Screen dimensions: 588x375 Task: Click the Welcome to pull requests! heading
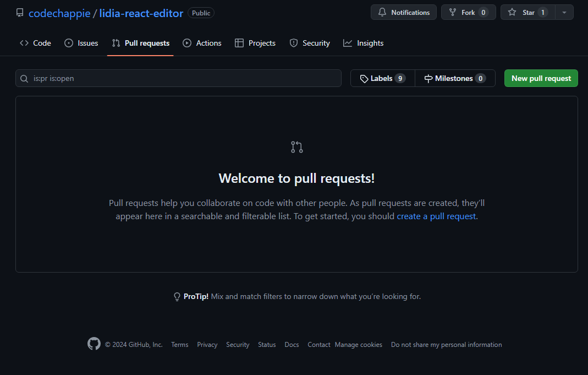[x=296, y=178]
